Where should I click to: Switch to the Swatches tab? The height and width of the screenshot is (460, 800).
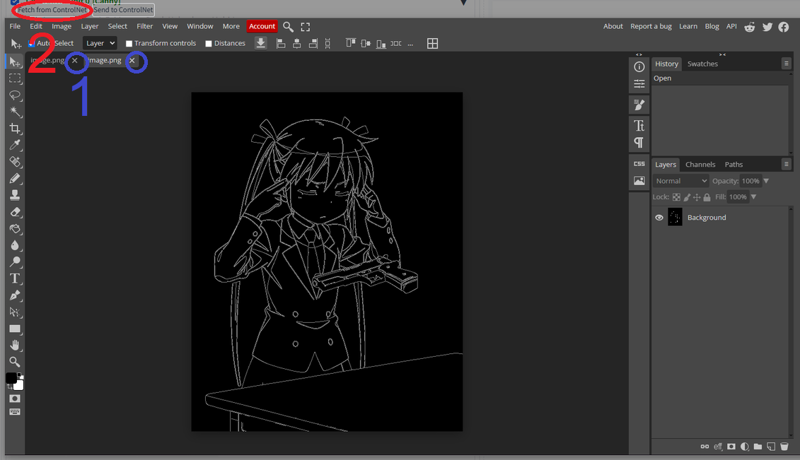(702, 64)
